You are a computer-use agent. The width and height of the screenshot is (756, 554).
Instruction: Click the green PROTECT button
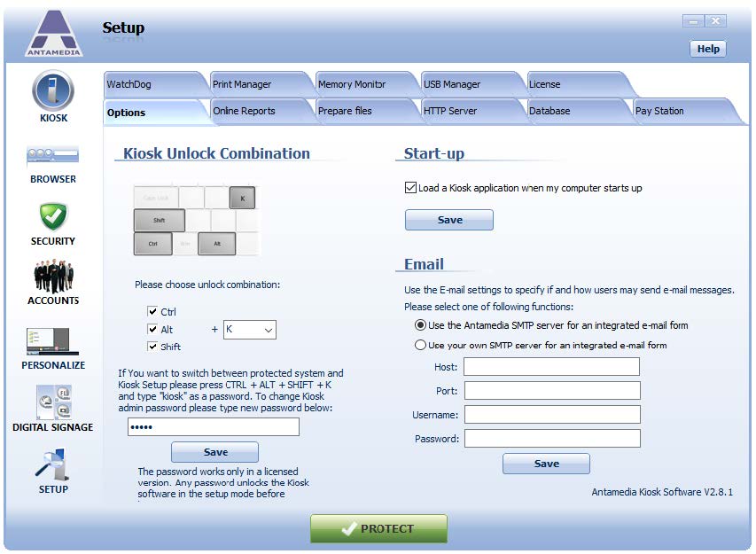[379, 528]
